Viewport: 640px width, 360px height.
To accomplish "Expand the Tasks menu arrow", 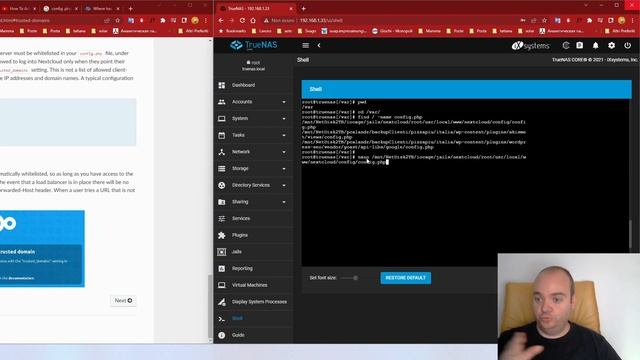I will [x=284, y=135].
